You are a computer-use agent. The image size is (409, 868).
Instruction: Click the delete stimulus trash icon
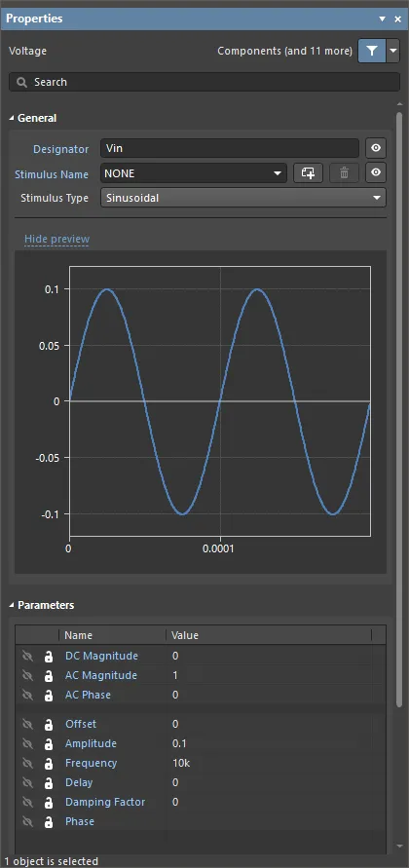[345, 173]
